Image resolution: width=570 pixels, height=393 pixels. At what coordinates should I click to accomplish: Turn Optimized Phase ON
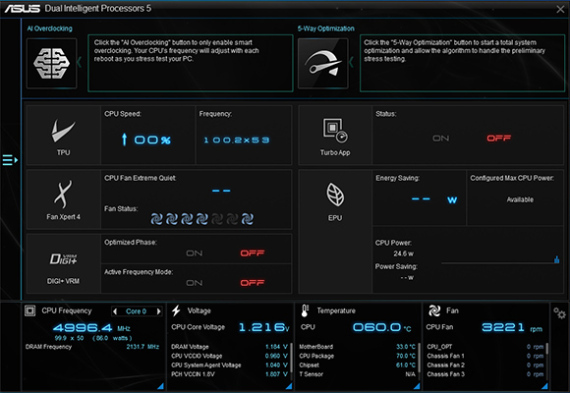tap(194, 253)
